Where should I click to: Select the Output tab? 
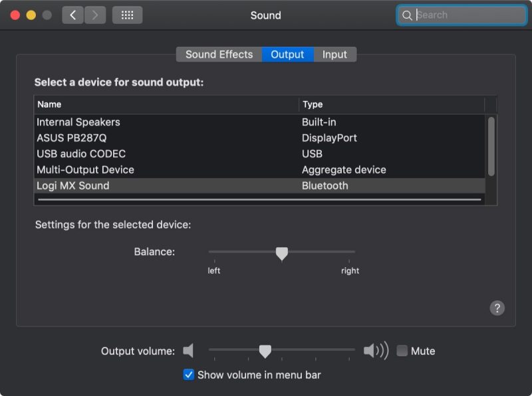(287, 54)
